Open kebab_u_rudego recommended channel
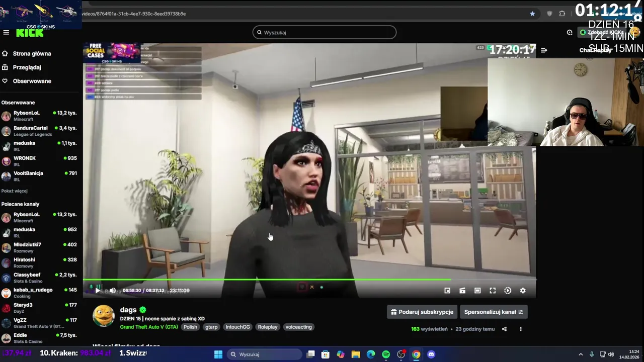Image resolution: width=644 pixels, height=362 pixels. click(x=39, y=293)
